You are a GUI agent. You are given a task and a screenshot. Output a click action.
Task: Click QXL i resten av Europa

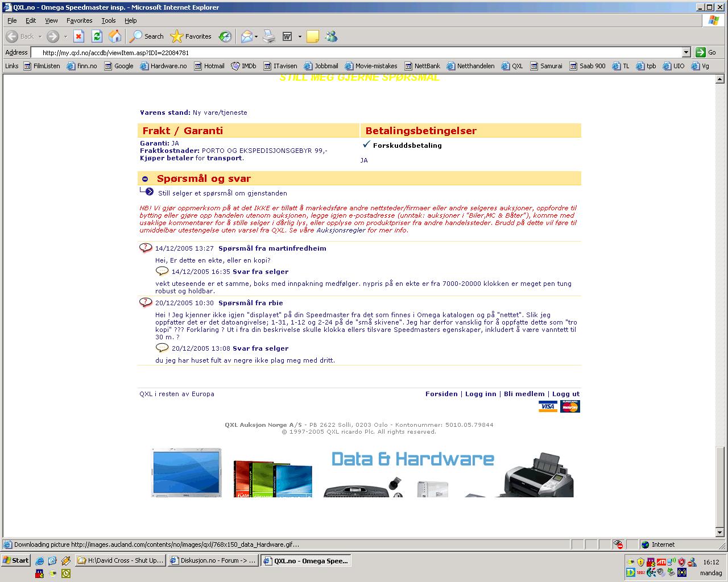[177, 394]
